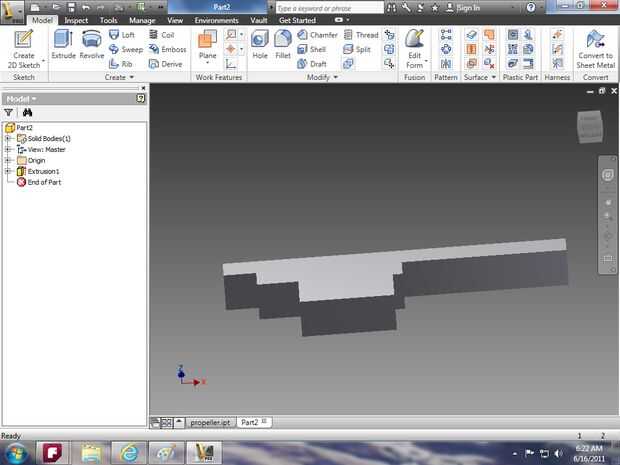Expand the Solid Bodies(1) node

(8, 138)
